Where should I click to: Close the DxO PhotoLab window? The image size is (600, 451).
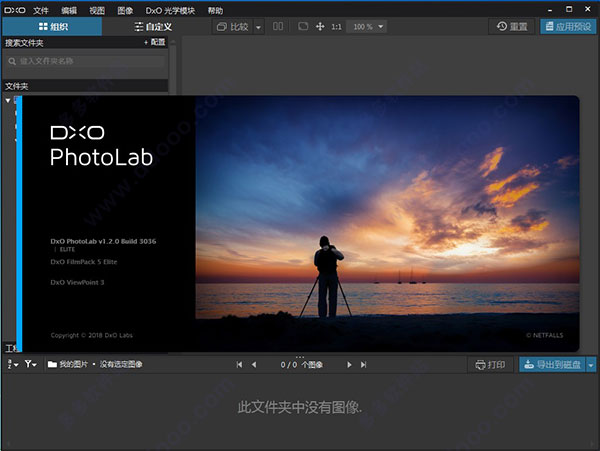[588, 9]
